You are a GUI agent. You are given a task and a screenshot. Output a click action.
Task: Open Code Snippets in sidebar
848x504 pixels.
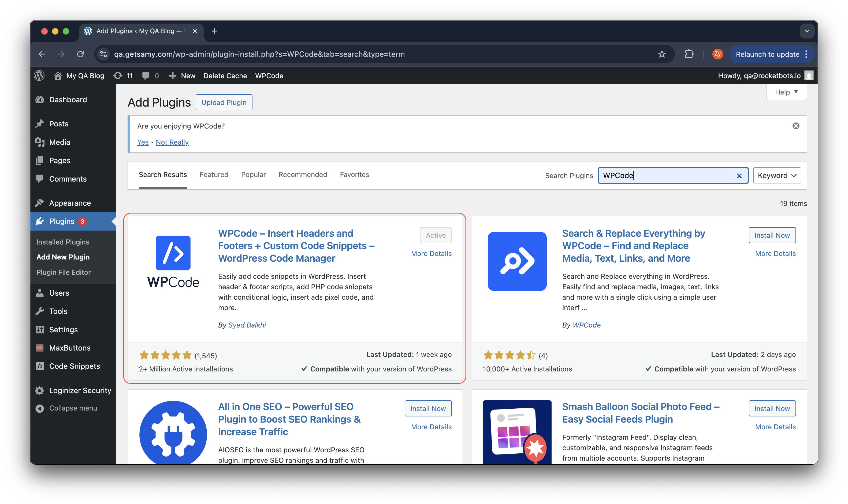coord(75,366)
